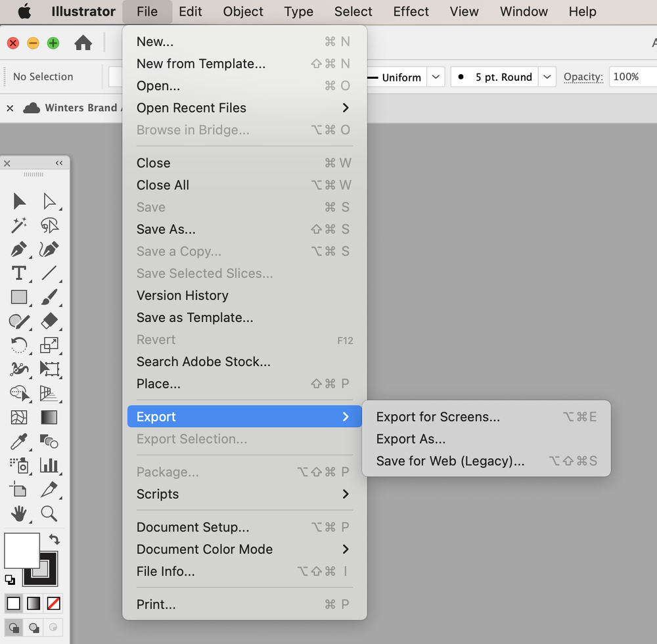657x644 pixels.
Task: Swap the fill and stroke colors
Action: [55, 539]
